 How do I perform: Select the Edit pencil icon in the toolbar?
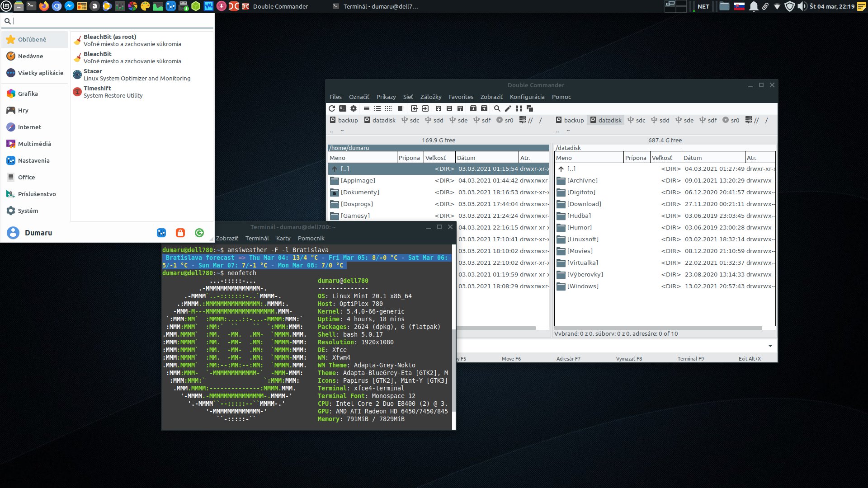pos(508,108)
